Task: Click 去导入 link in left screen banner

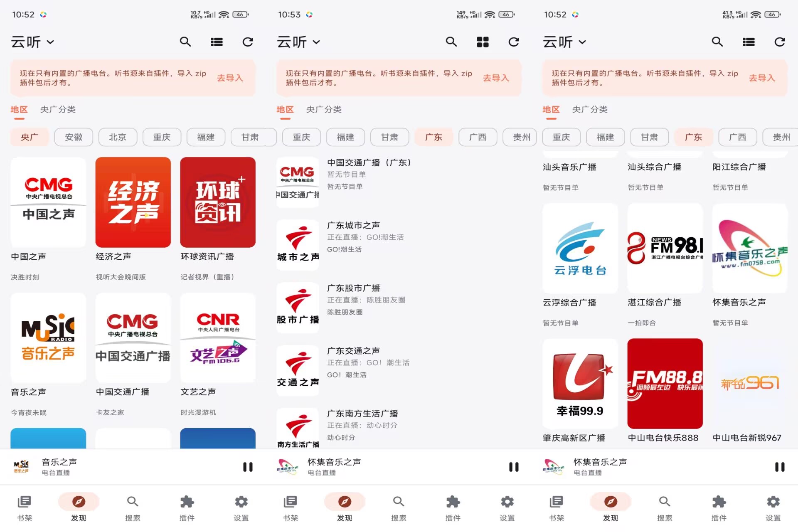Action: [230, 78]
